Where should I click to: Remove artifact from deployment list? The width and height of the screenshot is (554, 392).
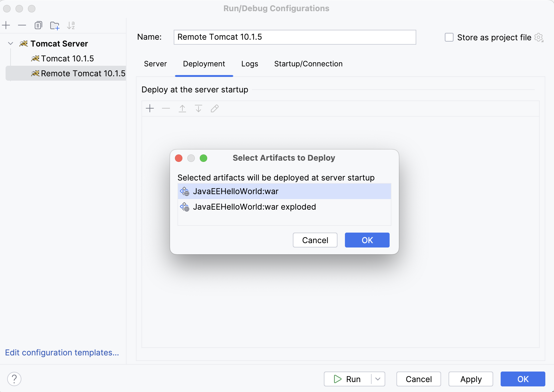[166, 108]
